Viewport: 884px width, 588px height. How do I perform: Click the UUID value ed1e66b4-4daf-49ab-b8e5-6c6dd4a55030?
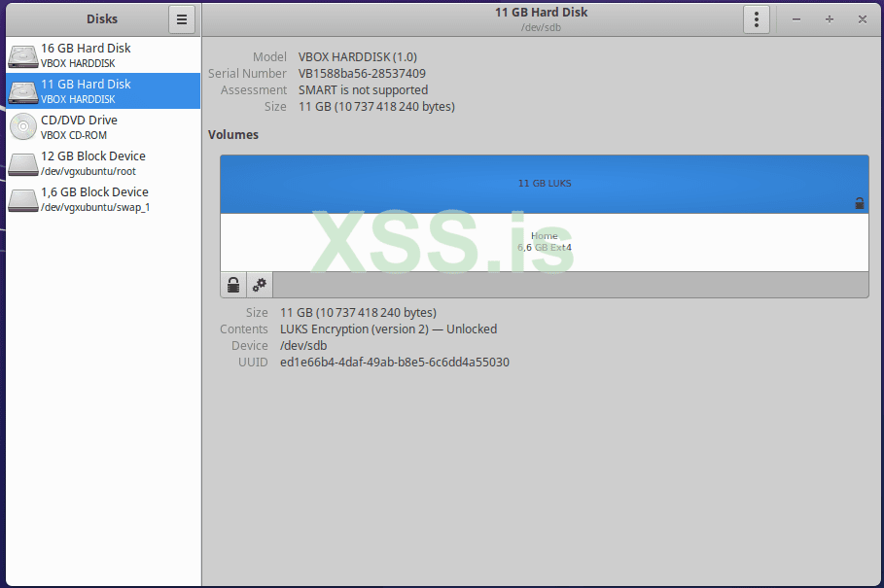click(x=395, y=363)
